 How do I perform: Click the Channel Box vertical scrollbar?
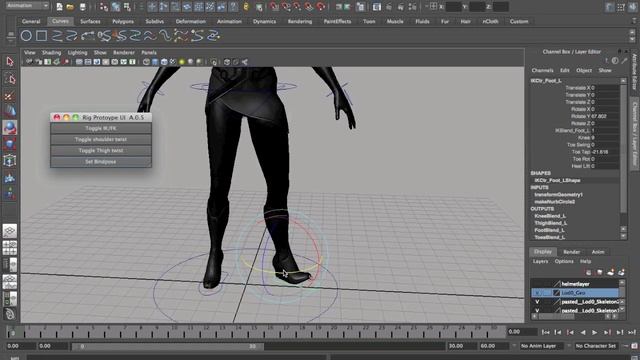(x=623, y=147)
